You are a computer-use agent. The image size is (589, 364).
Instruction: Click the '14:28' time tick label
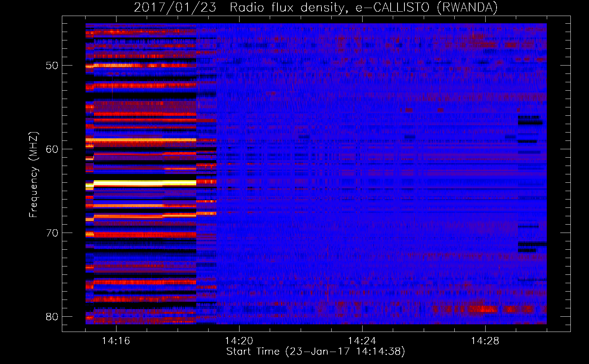[485, 341]
